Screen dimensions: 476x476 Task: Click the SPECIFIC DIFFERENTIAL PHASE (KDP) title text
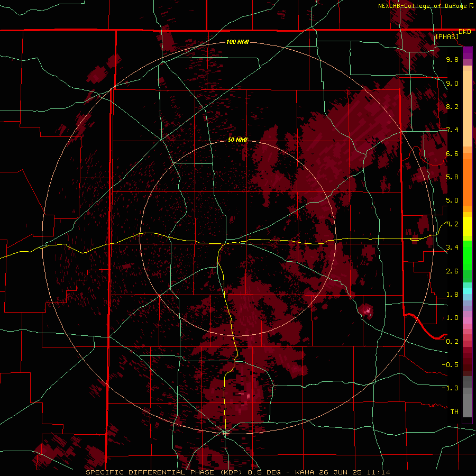(163, 472)
